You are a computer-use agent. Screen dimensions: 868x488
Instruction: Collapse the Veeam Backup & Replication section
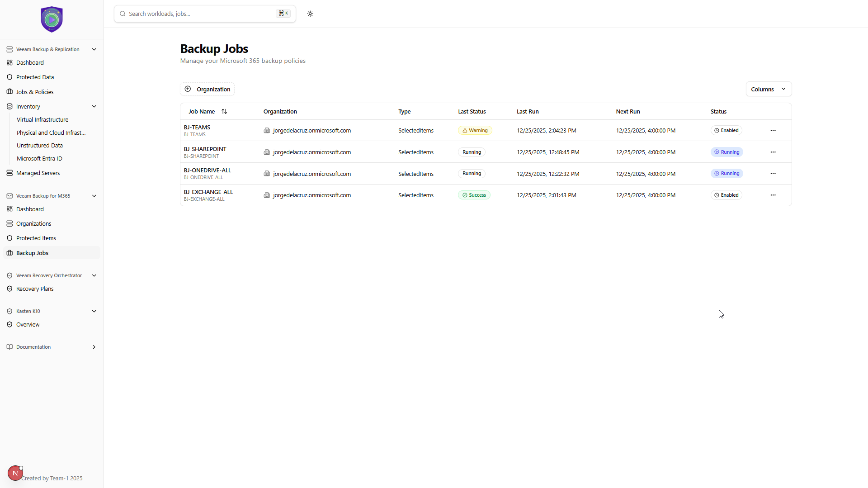click(94, 49)
